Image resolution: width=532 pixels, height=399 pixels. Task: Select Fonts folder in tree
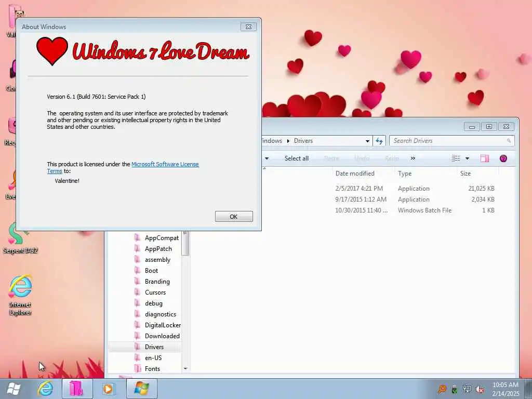pos(152,369)
